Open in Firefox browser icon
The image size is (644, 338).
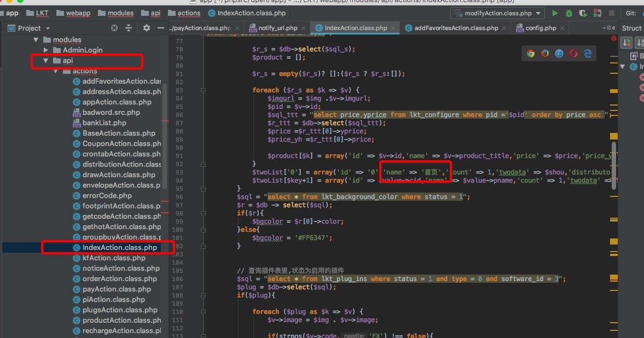pyautogui.click(x=545, y=54)
